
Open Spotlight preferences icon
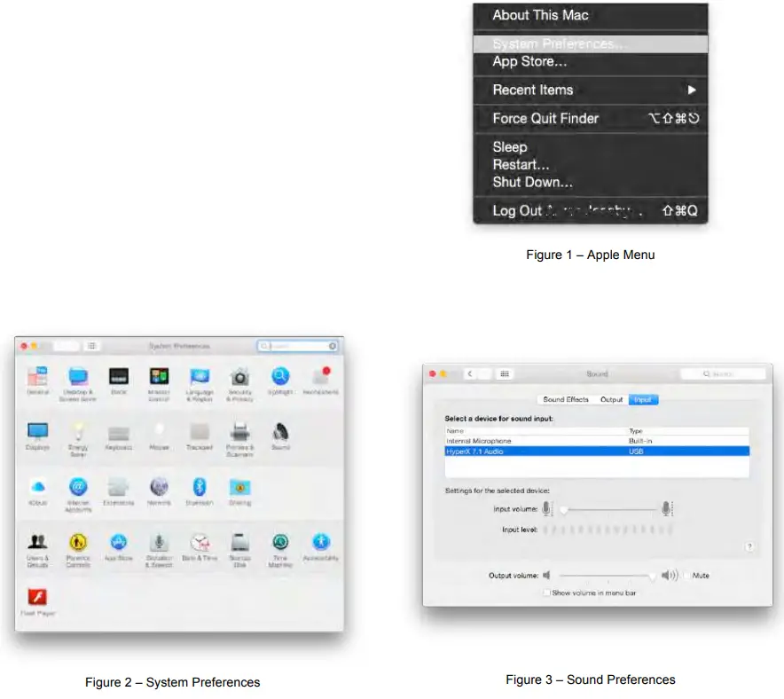(x=280, y=376)
